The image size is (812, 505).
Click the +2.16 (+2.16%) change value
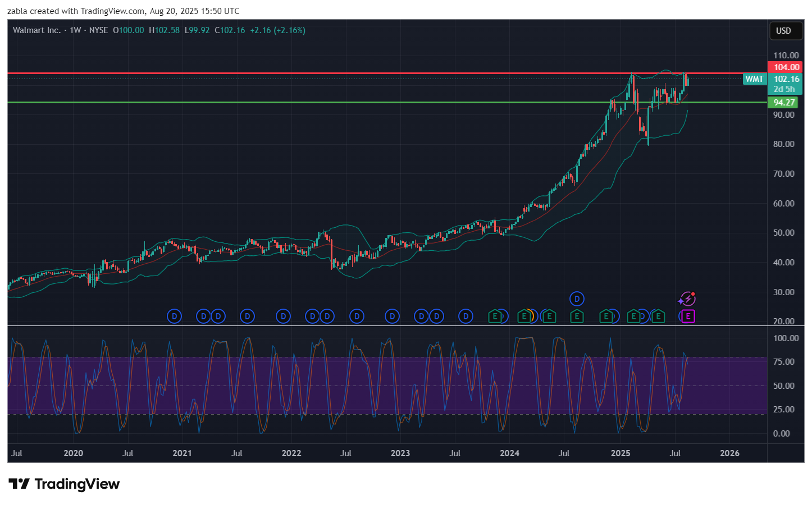(277, 30)
